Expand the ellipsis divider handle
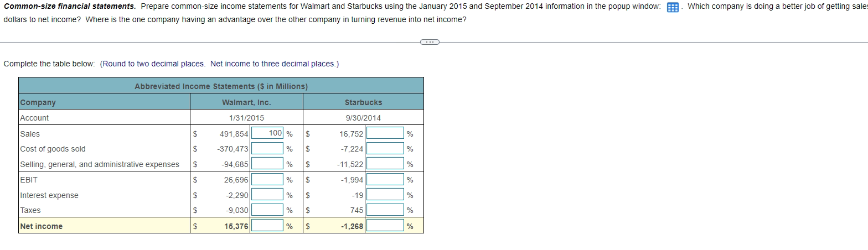This screenshot has height=250, width=868. click(x=430, y=41)
